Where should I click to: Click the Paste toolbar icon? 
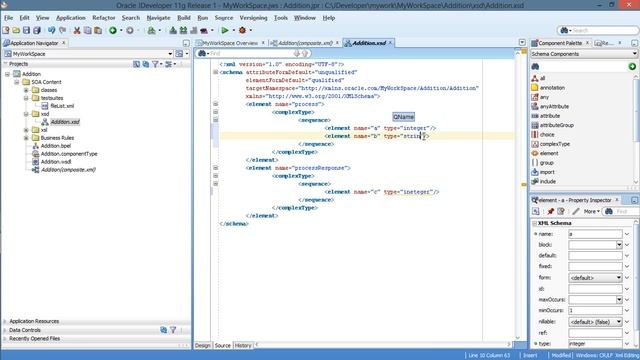pyautogui.click(x=98, y=30)
